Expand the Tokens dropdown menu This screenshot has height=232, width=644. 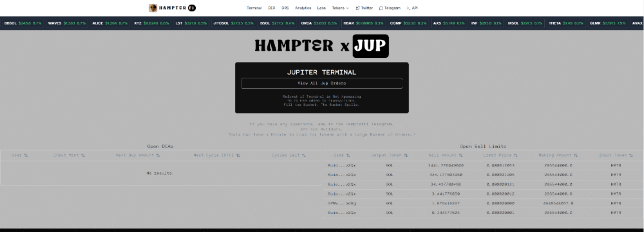(340, 8)
